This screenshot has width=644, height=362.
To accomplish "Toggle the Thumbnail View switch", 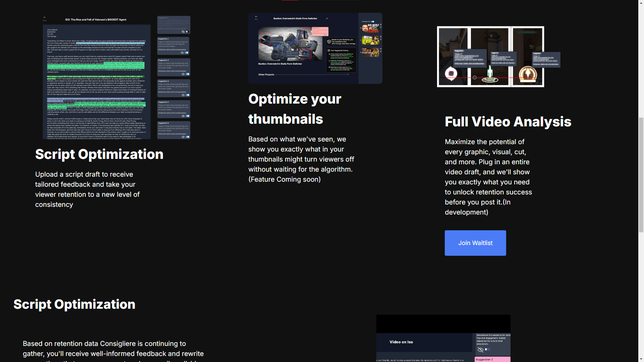I will tap(373, 21).
